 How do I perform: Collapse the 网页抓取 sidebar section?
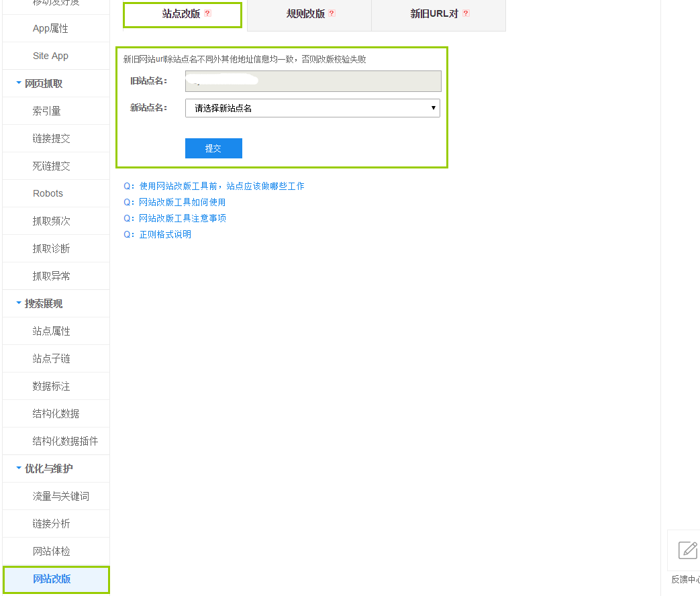coord(19,83)
